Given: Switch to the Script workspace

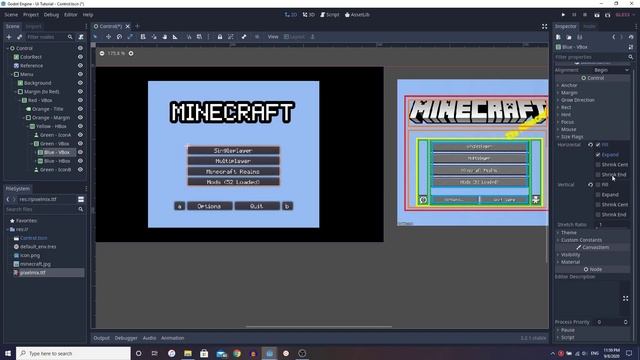Looking at the screenshot, I should click(330, 15).
